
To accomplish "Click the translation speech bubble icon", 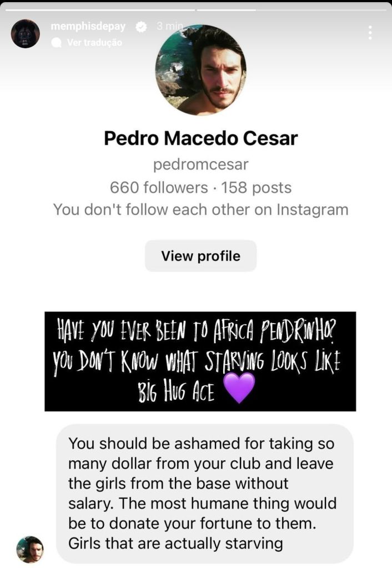I will pos(57,43).
